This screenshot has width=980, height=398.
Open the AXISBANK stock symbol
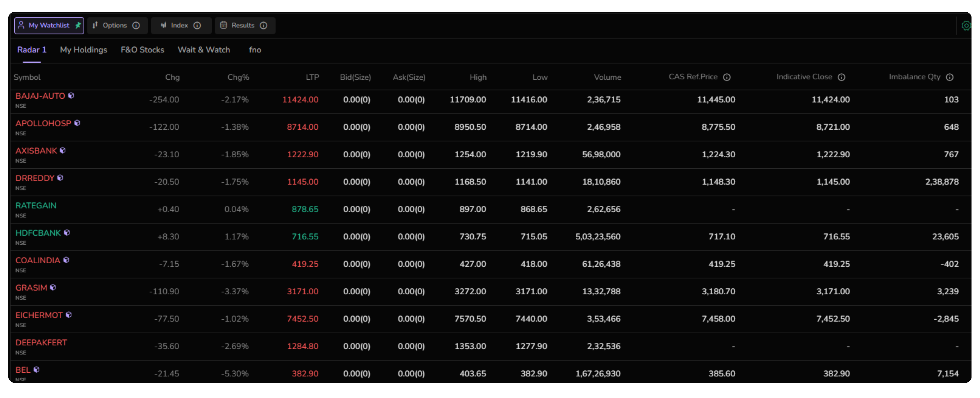point(36,151)
